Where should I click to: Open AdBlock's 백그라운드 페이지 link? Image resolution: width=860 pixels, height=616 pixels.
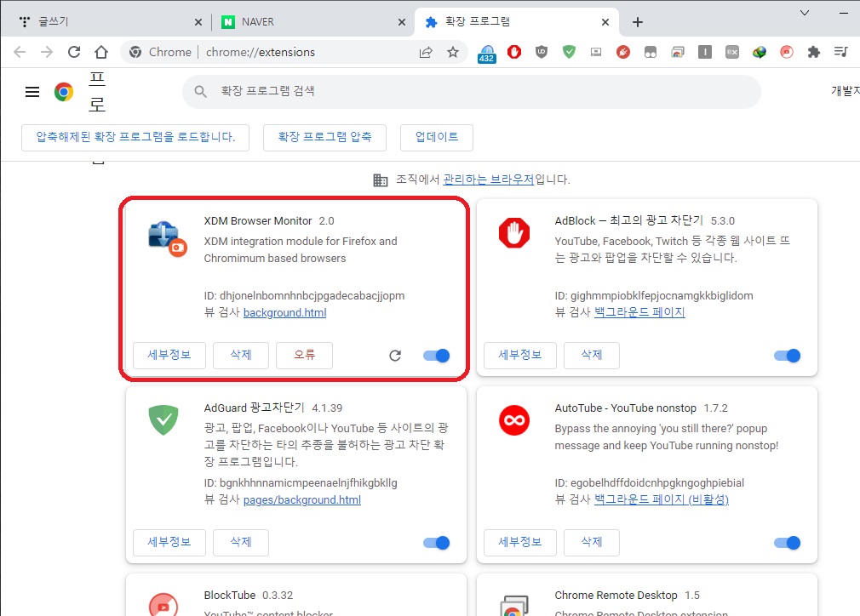tap(639, 312)
